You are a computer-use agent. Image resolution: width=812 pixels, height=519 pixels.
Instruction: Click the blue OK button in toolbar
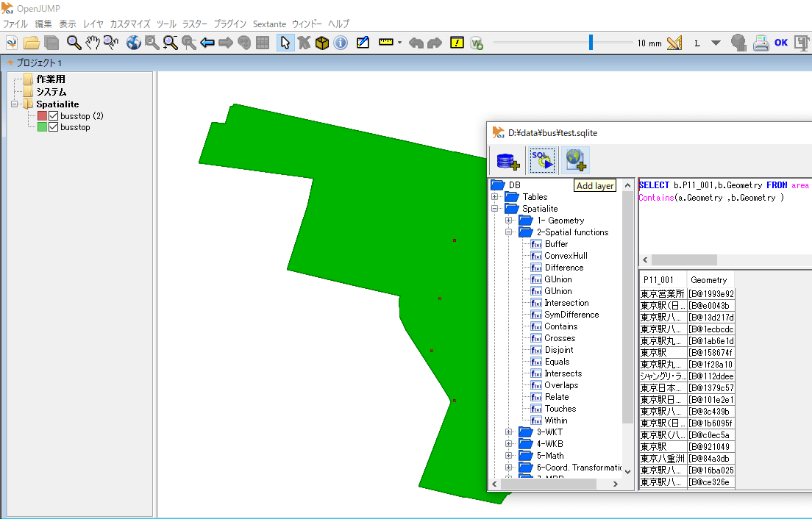[x=781, y=43]
